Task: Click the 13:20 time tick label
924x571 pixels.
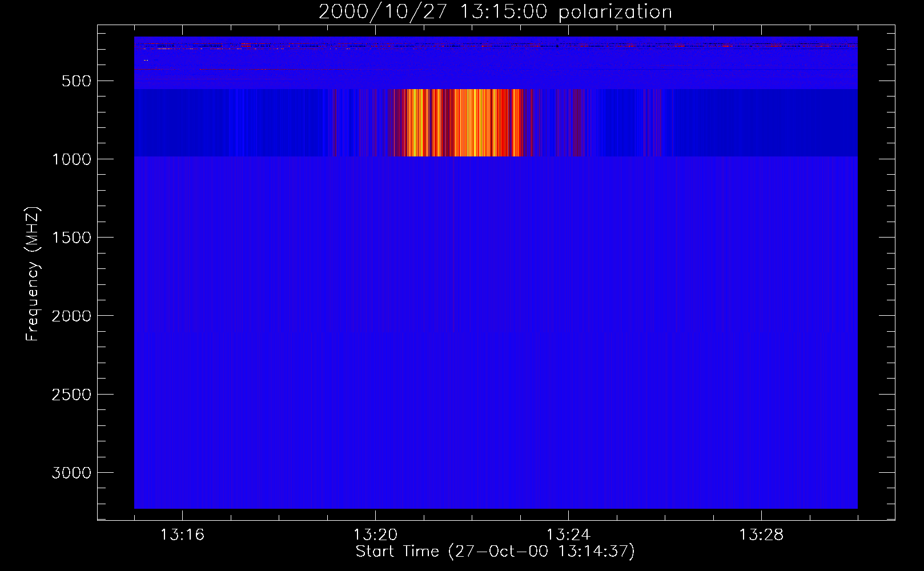Action: point(375,535)
